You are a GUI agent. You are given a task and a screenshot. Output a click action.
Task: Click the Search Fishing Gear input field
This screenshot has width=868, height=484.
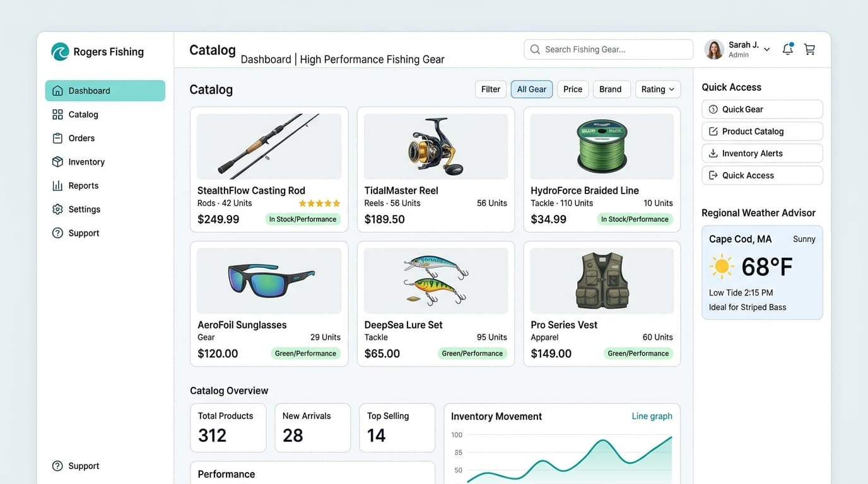click(x=609, y=49)
